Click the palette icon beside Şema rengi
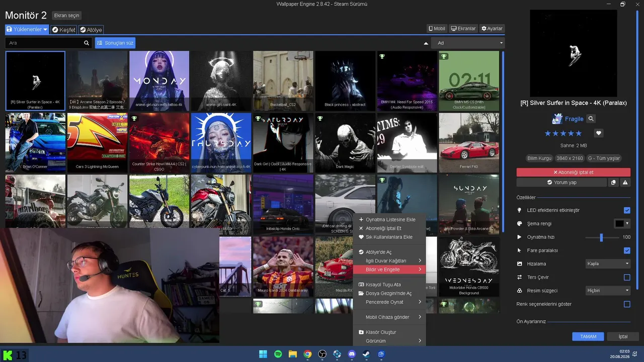The height and width of the screenshot is (362, 644). pyautogui.click(x=520, y=223)
